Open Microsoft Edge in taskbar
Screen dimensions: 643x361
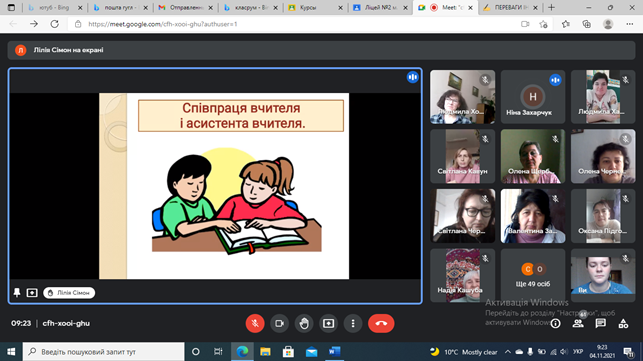(x=242, y=352)
